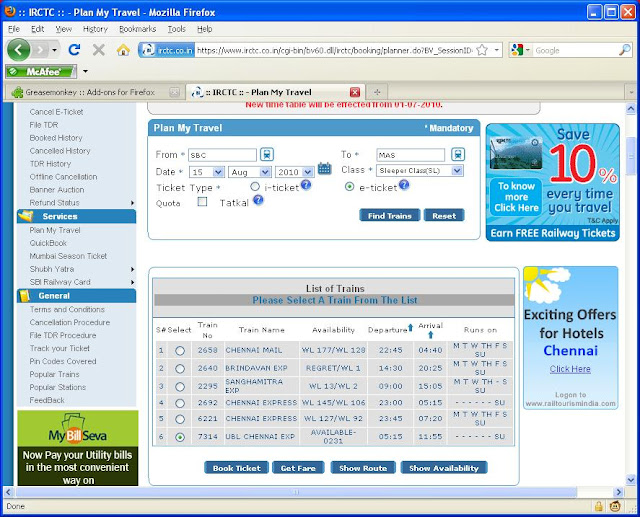Select the e-ticket radio button
Screen dimensions: 640x517
click(349, 186)
